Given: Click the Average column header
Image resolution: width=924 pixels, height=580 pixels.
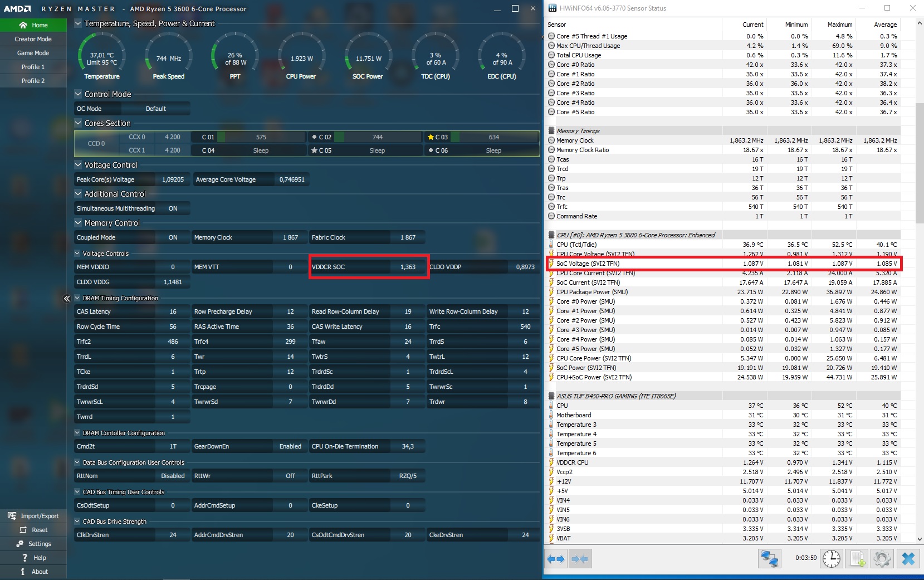Looking at the screenshot, I should [878, 25].
